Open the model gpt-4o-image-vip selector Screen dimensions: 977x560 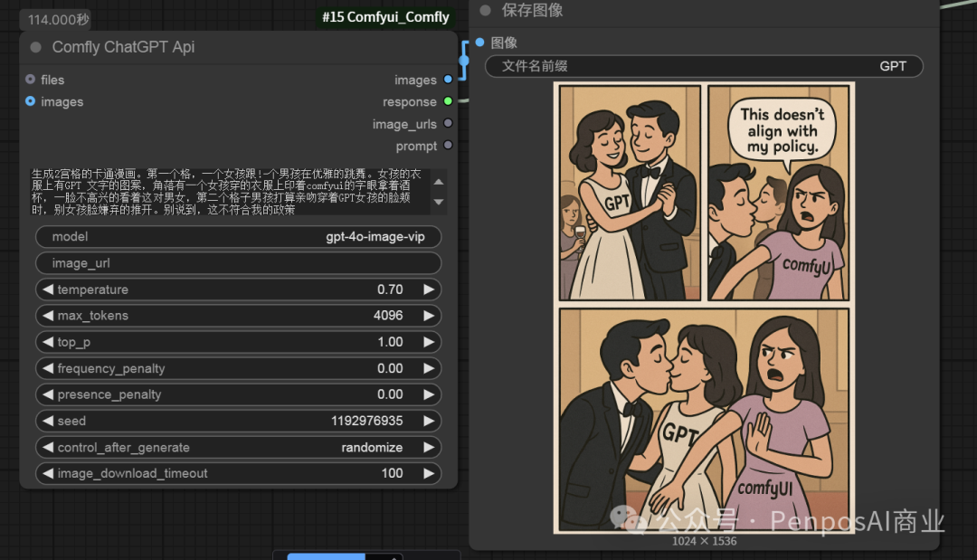(239, 237)
